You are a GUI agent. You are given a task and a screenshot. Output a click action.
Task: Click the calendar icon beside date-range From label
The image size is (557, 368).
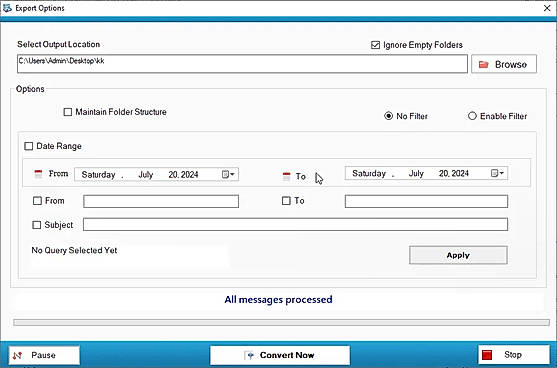tap(38, 174)
